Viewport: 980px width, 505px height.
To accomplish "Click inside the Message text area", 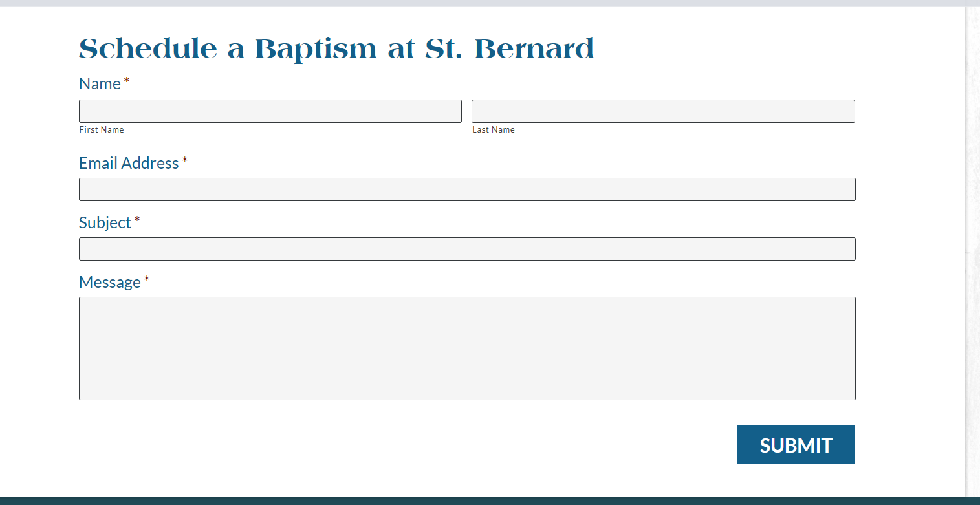I will (467, 349).
